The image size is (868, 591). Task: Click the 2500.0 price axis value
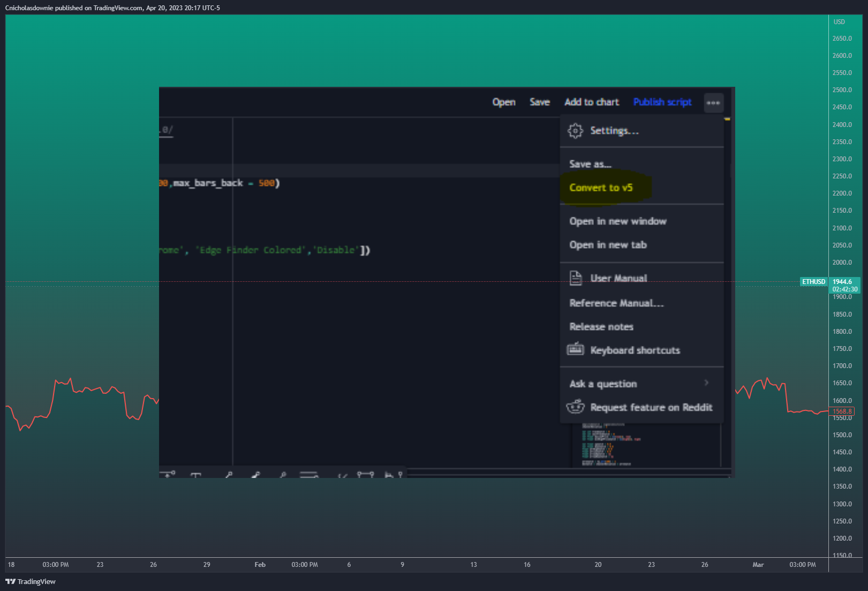tap(842, 90)
